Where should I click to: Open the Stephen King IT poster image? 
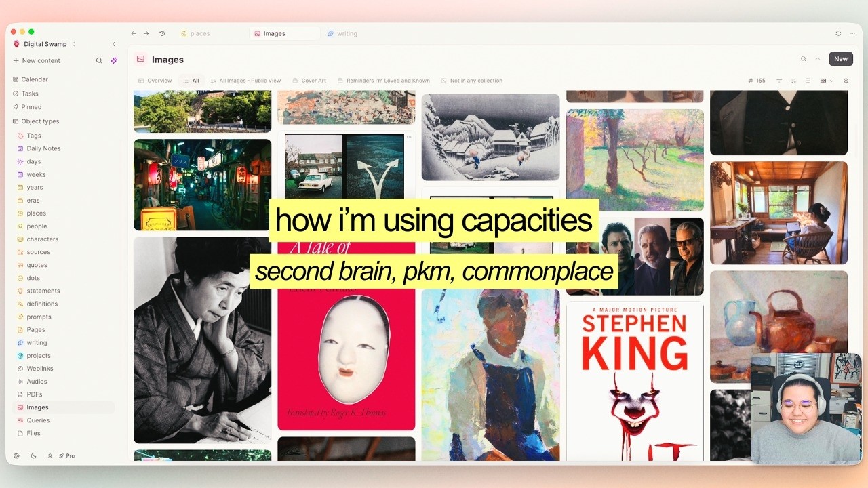tap(635, 381)
